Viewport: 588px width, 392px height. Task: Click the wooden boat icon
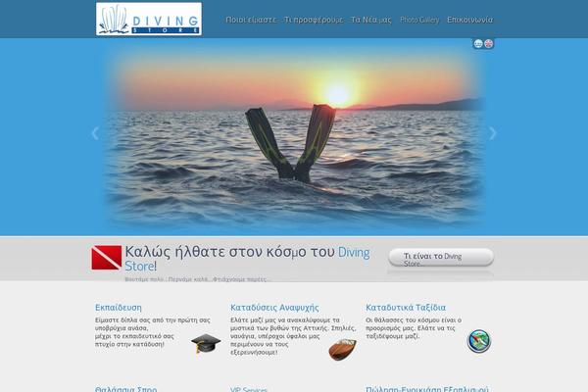tap(342, 349)
